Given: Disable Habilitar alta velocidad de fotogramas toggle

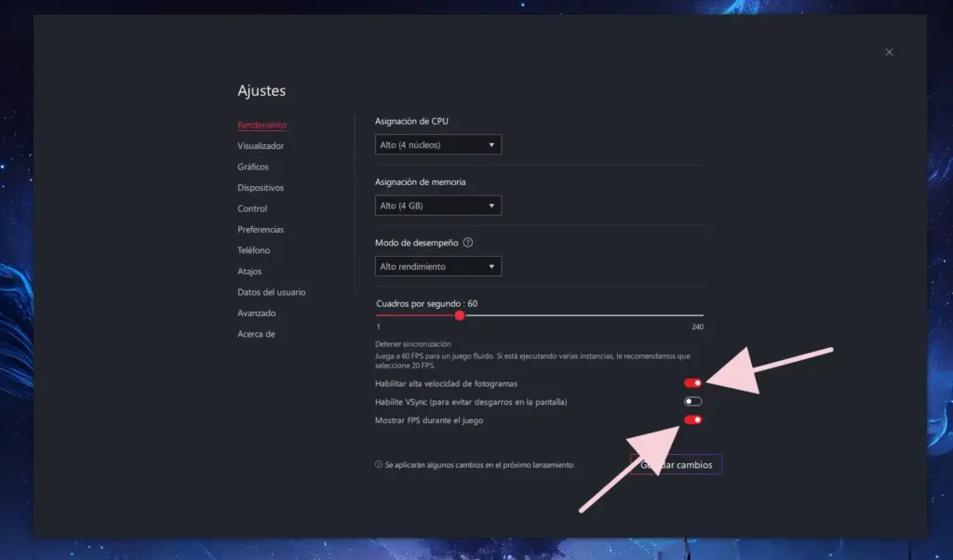Looking at the screenshot, I should (692, 382).
